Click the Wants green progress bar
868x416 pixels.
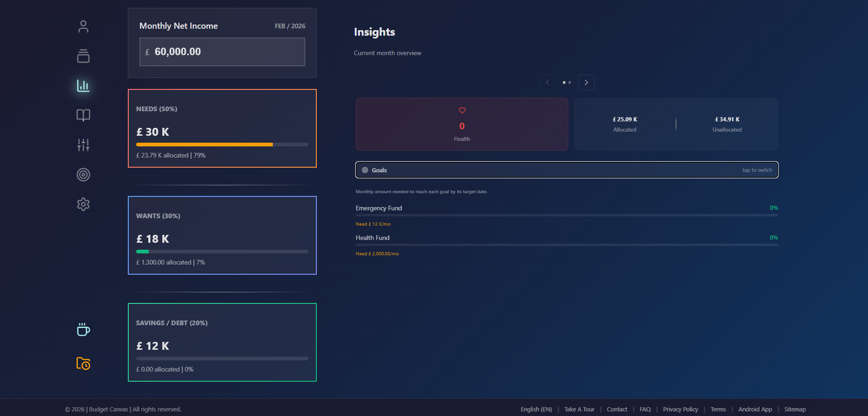tap(222, 252)
